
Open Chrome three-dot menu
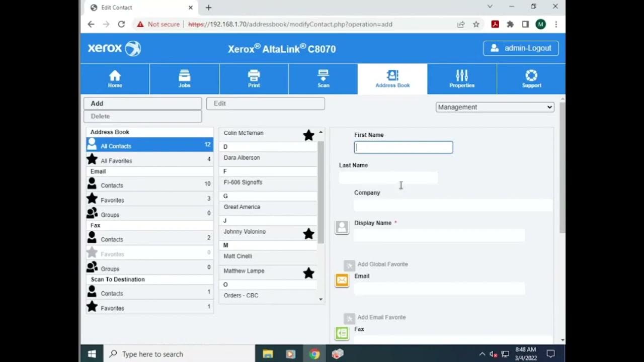(x=556, y=24)
